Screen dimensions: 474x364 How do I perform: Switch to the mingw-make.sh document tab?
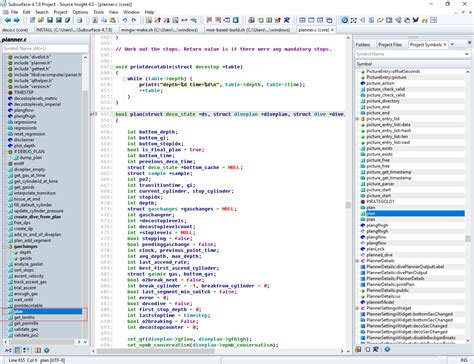tap(160, 30)
